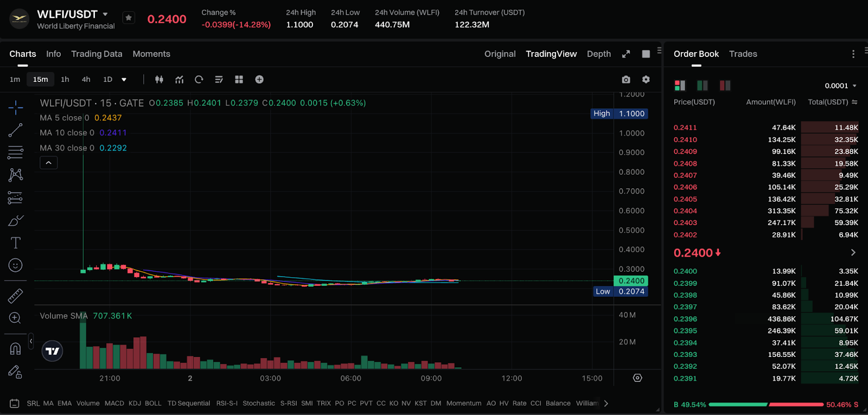868x415 pixels.
Task: Open order book more options menu
Action: click(853, 54)
